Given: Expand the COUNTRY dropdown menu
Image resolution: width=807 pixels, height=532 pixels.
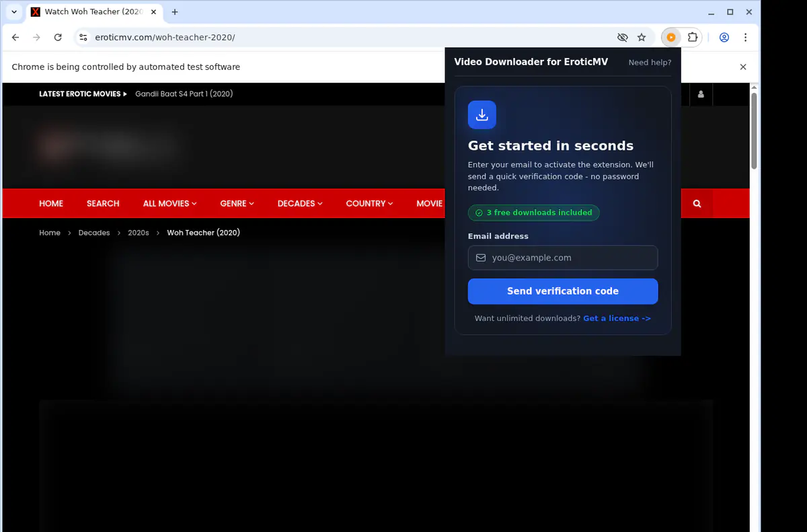Looking at the screenshot, I should pos(369,203).
